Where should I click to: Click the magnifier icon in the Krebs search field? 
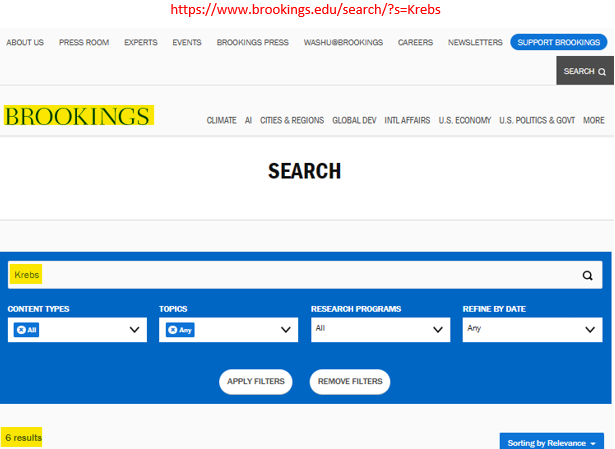pyautogui.click(x=587, y=275)
